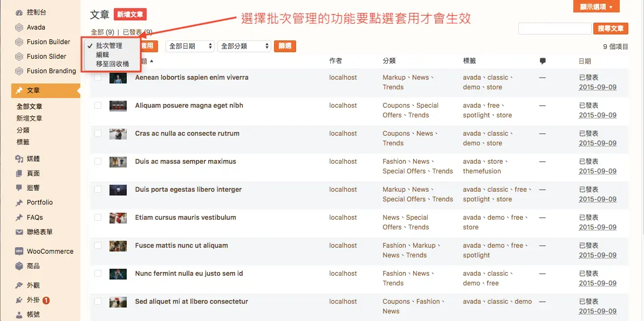Open the 迴響 comments icon in sidebar
Viewport: 644px width, 321px height.
point(19,188)
